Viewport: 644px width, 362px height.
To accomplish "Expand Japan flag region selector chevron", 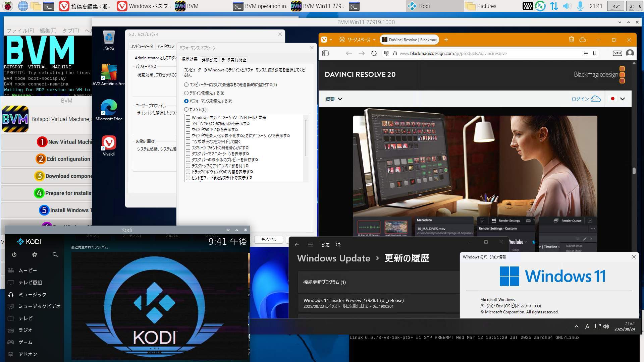I will coord(623,99).
